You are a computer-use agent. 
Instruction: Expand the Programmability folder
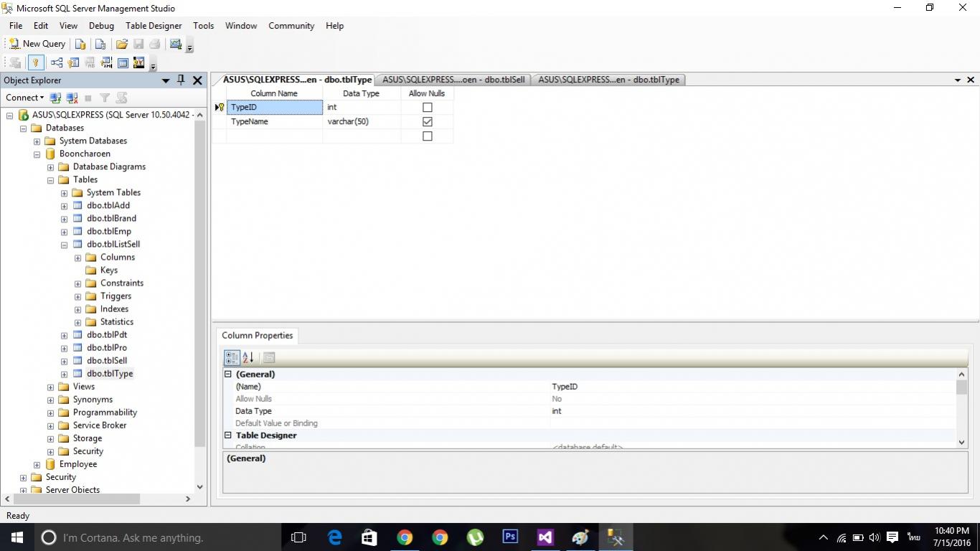[51, 413]
